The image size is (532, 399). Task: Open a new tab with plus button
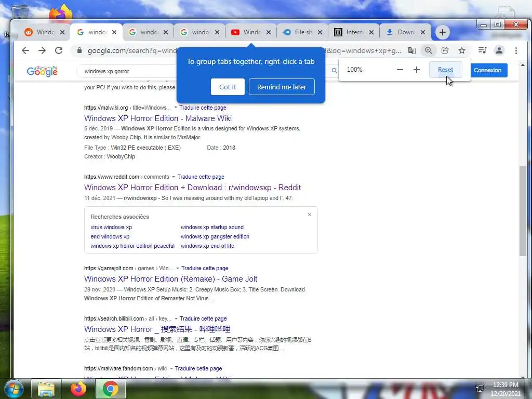click(443, 32)
